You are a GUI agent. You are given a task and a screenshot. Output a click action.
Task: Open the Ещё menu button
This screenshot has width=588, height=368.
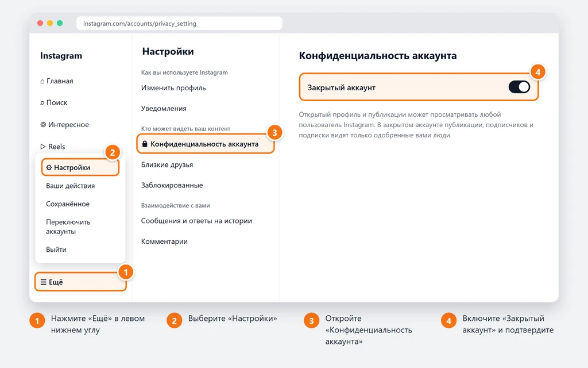(x=80, y=282)
